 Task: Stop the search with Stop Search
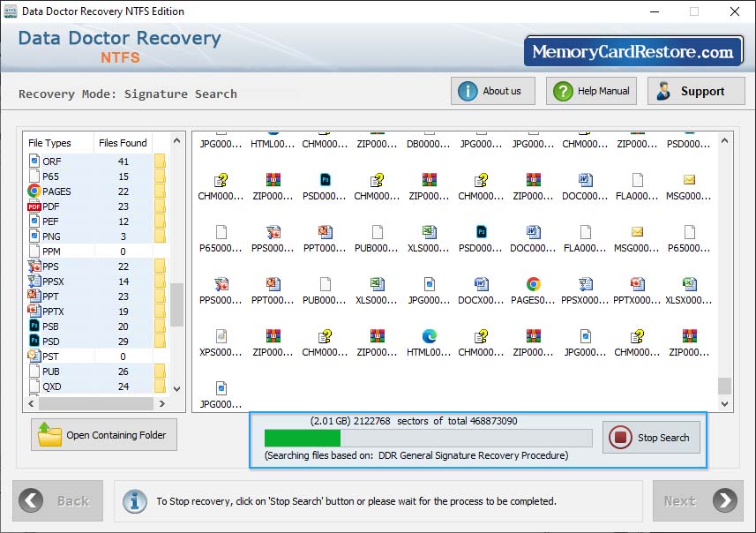click(651, 438)
